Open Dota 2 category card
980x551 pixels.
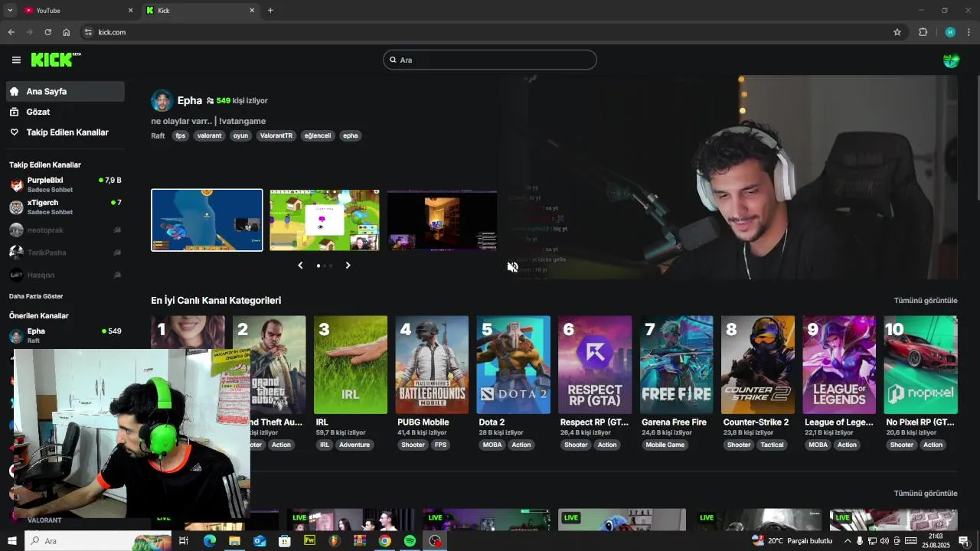pos(513,365)
